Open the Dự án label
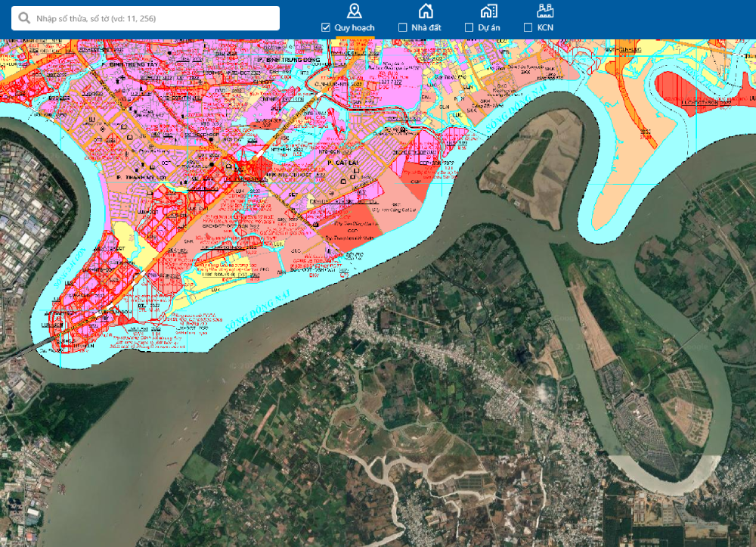This screenshot has width=756, height=547. [489, 28]
